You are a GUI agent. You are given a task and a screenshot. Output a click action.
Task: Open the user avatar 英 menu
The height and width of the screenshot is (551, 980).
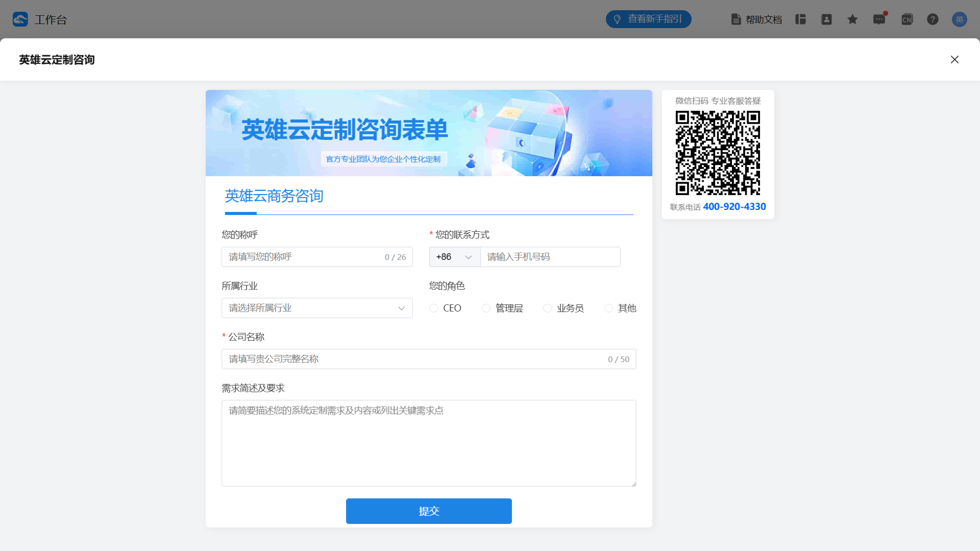[960, 19]
